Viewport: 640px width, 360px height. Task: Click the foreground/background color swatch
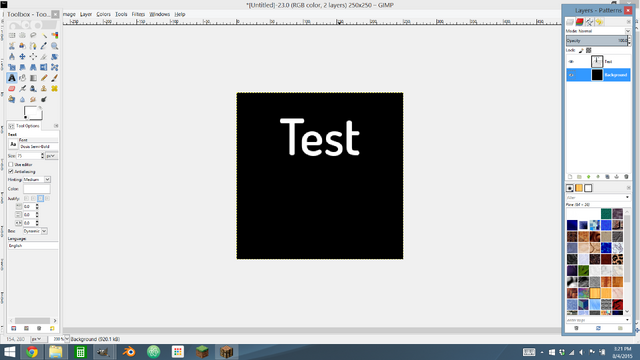pos(33,112)
